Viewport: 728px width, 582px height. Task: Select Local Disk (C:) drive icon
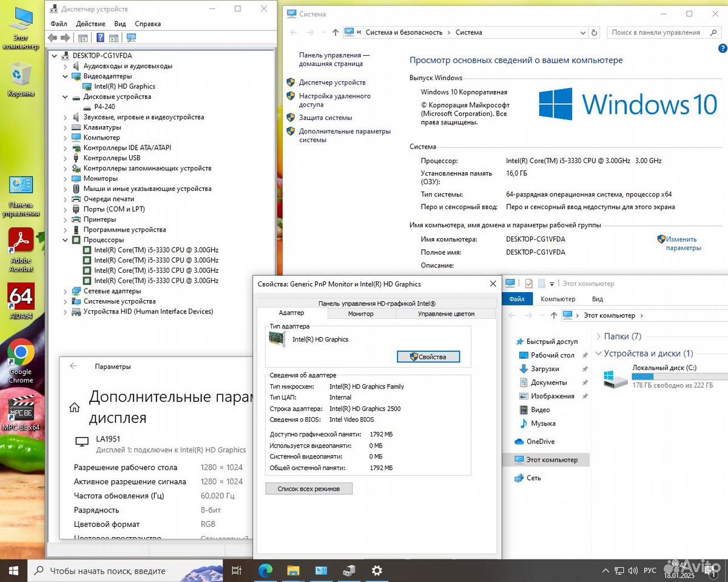tap(616, 379)
